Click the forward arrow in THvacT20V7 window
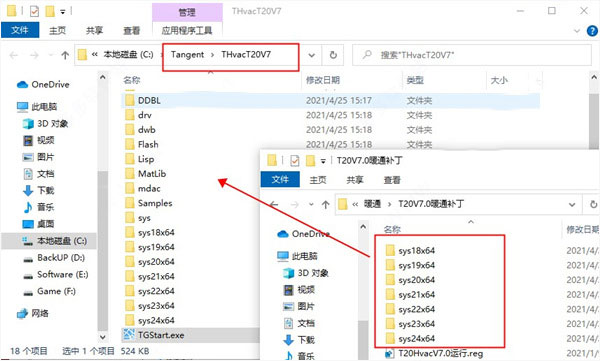 [x=34, y=56]
